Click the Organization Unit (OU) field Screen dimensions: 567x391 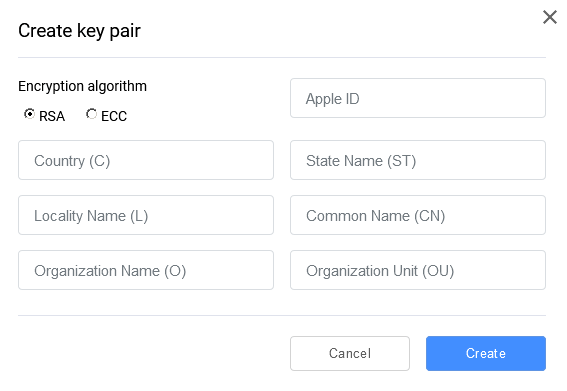(x=418, y=270)
